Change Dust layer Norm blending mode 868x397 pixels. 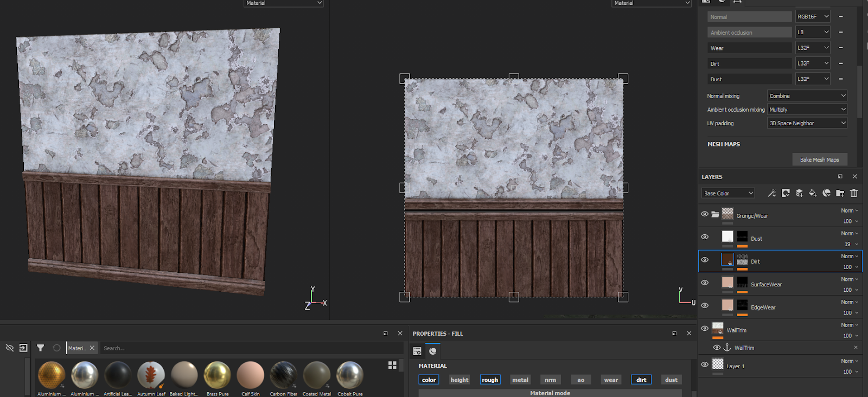(850, 233)
